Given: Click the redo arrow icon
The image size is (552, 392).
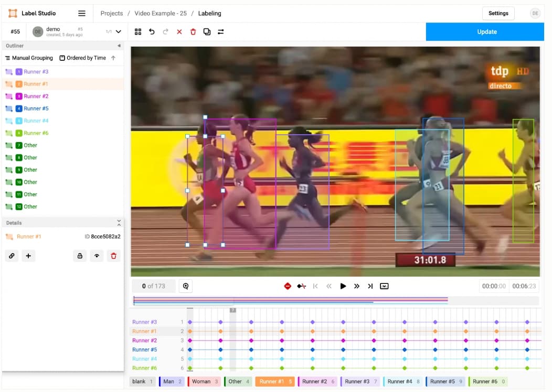Looking at the screenshot, I should pyautogui.click(x=166, y=31).
